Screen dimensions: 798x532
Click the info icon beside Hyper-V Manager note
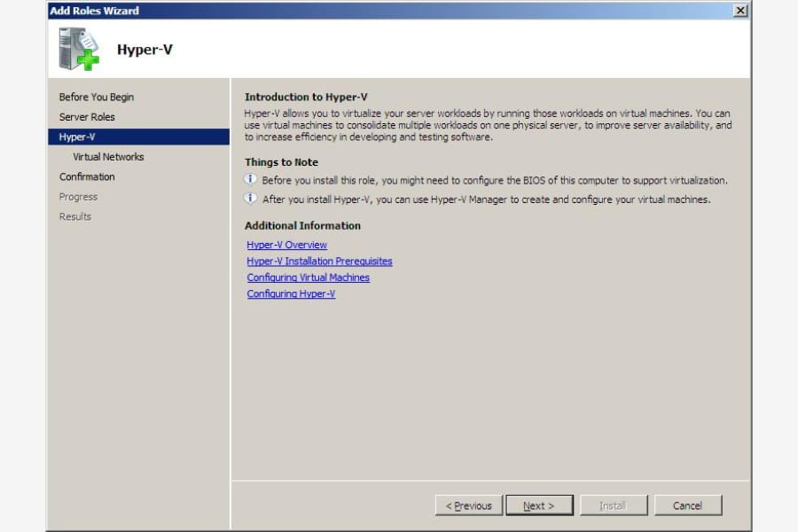(x=250, y=198)
